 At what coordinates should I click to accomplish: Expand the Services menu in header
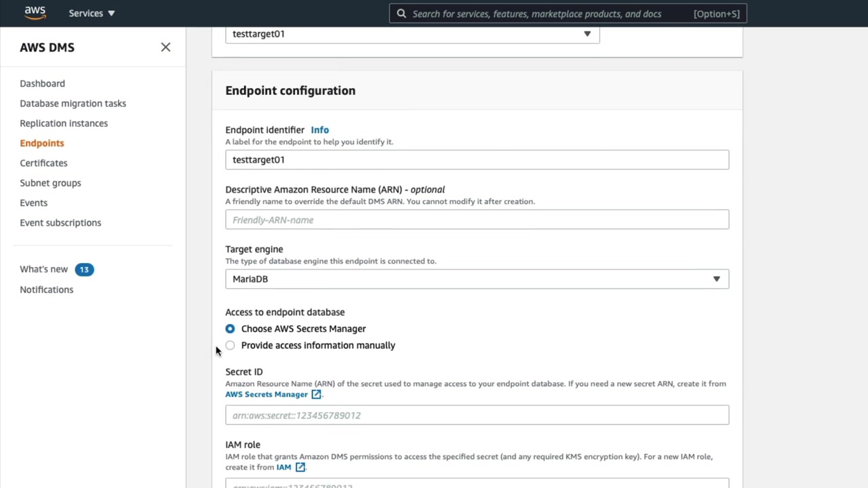coord(92,14)
